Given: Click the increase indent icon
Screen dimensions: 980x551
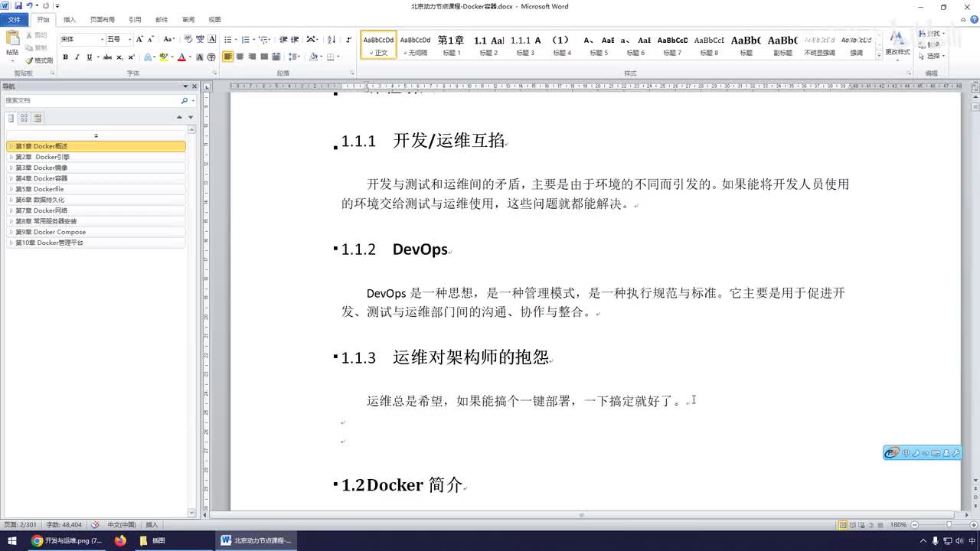Looking at the screenshot, I should (x=295, y=39).
